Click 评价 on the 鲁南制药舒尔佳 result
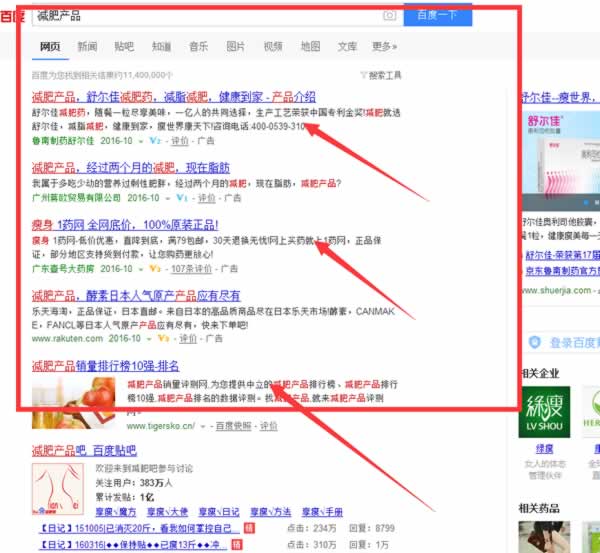600x553 pixels. click(179, 141)
